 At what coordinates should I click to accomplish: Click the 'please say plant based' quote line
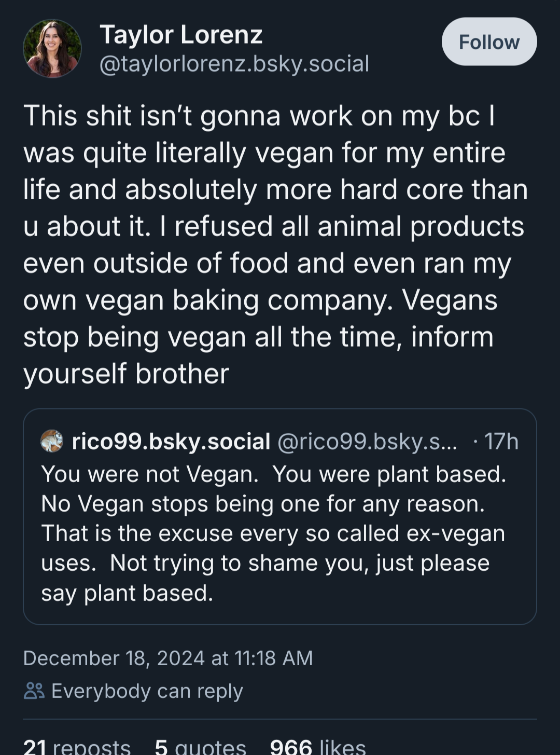[127, 593]
